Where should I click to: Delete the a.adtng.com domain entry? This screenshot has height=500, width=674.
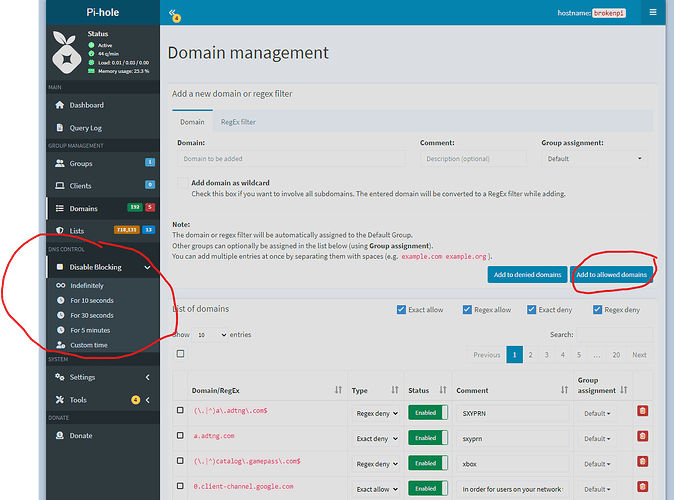642,437
